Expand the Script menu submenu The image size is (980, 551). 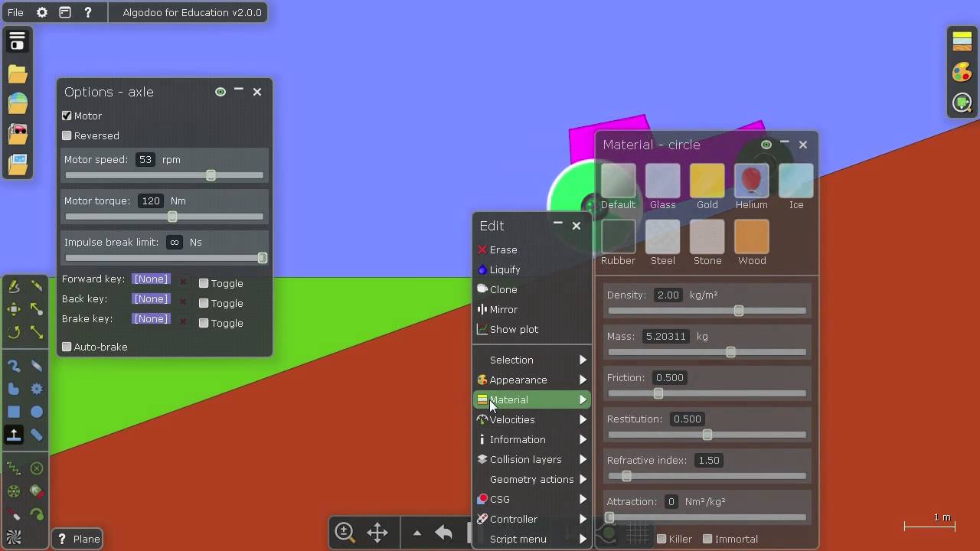(532, 539)
